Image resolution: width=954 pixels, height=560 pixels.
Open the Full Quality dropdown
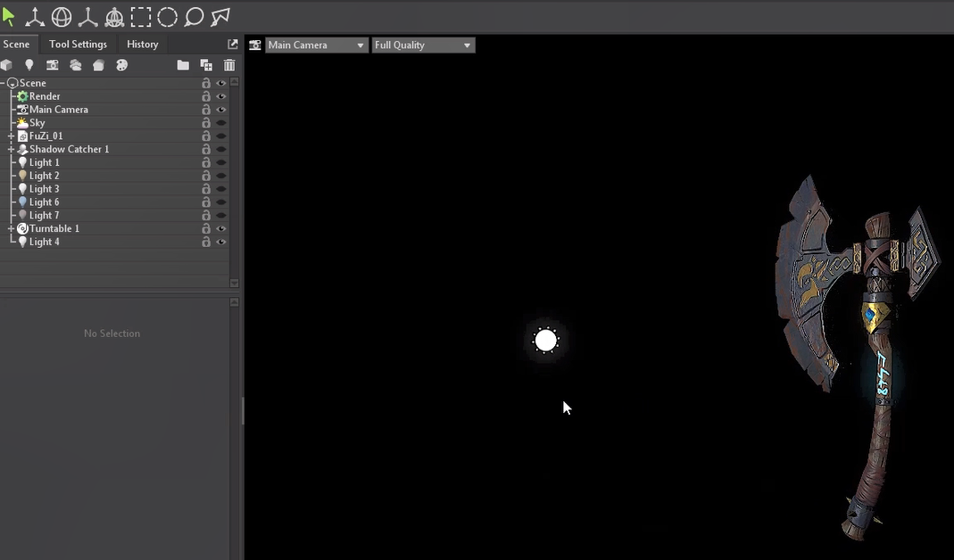coord(423,45)
